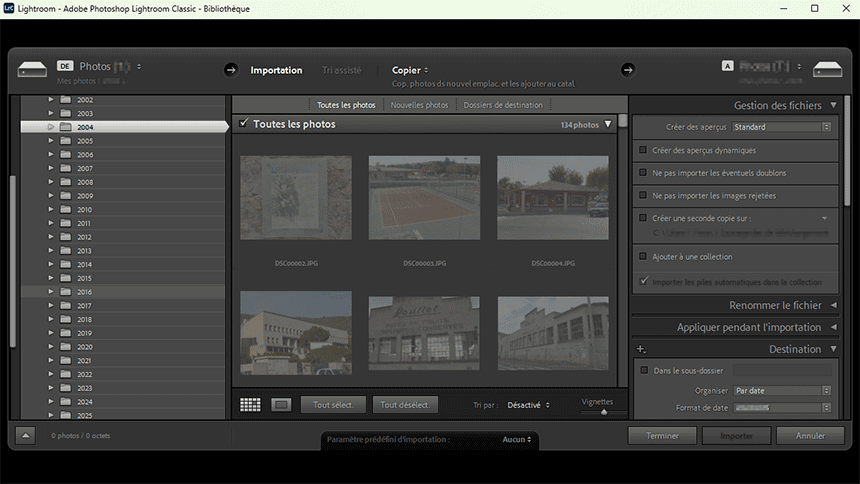Collapse bottom panel with up-arrow button
Viewport: 860px width, 484px height.
pyautogui.click(x=25, y=435)
